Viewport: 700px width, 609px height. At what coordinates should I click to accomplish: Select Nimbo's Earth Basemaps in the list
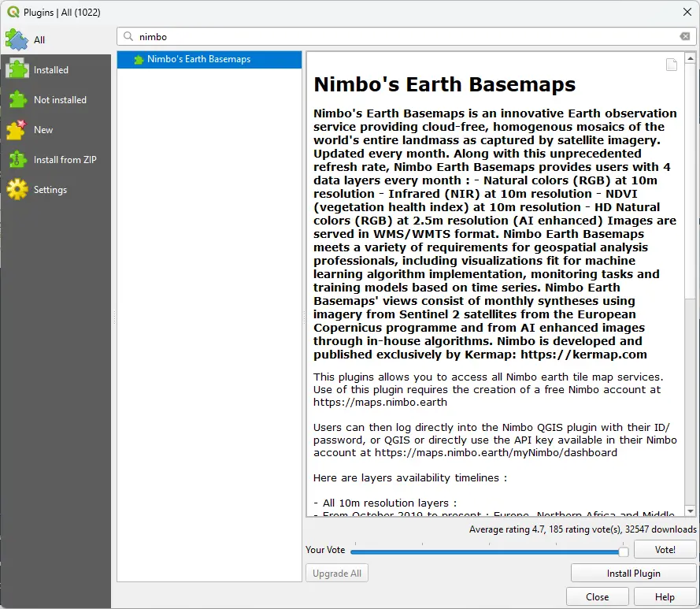pos(209,59)
